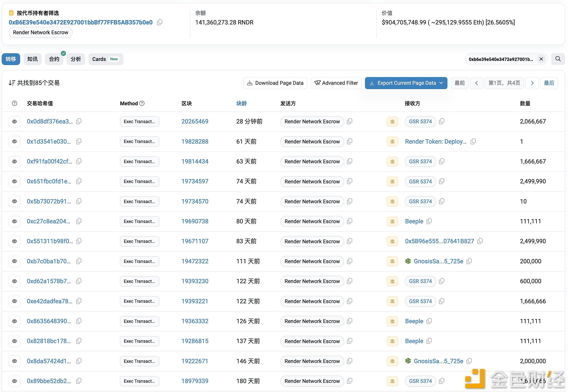Open GnosisSafe link in block 19222671 row
The image size is (568, 392).
click(438, 361)
